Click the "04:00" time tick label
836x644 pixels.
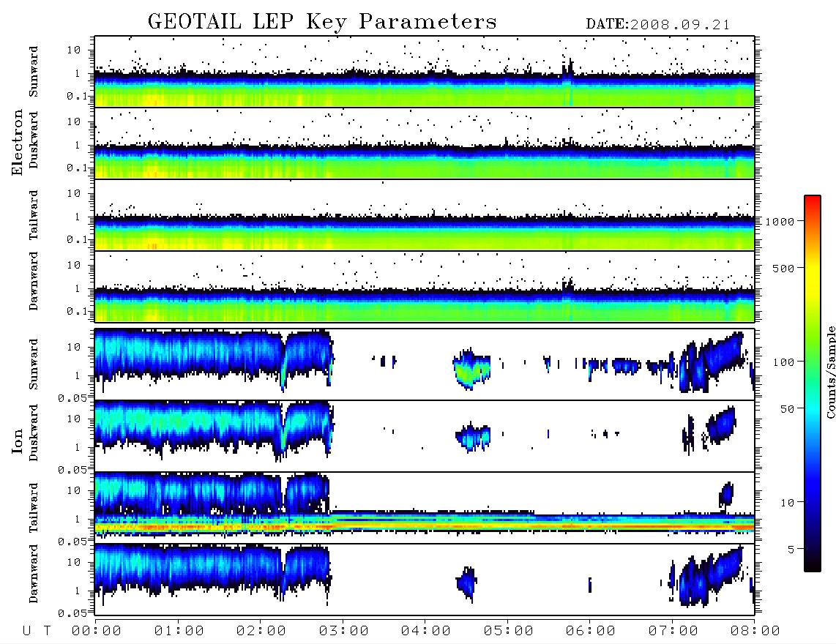[425, 632]
